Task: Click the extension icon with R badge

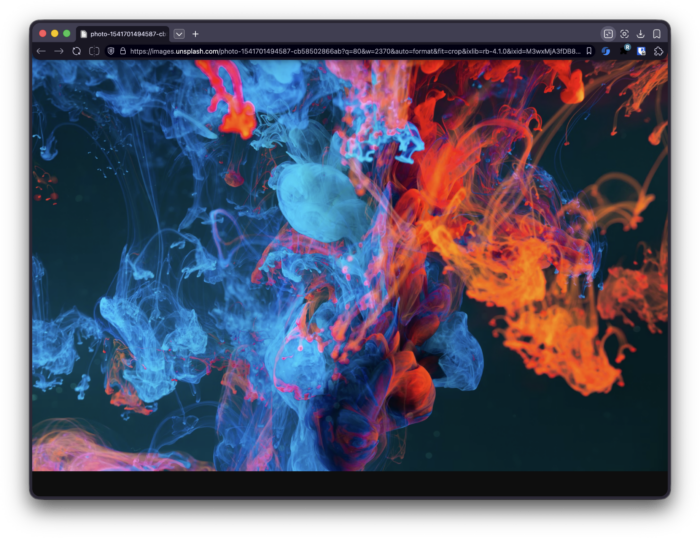Action: 625,50
